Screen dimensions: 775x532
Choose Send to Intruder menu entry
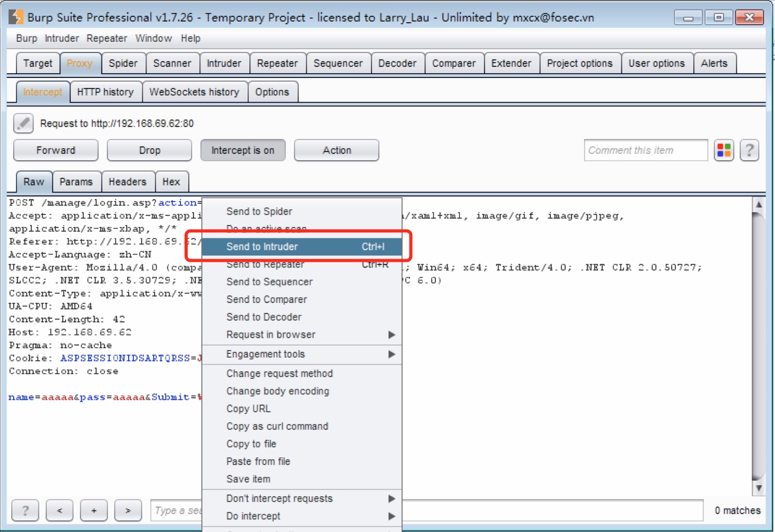(x=302, y=247)
